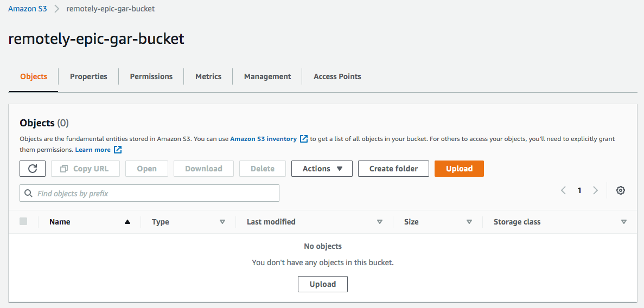Click the search magnifier icon in prefix field

[28, 193]
